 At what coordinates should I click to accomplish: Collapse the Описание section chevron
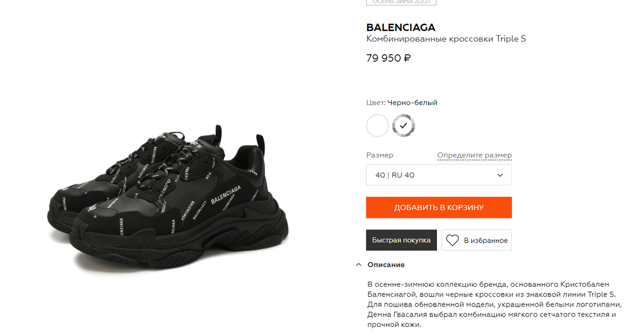click(x=358, y=265)
